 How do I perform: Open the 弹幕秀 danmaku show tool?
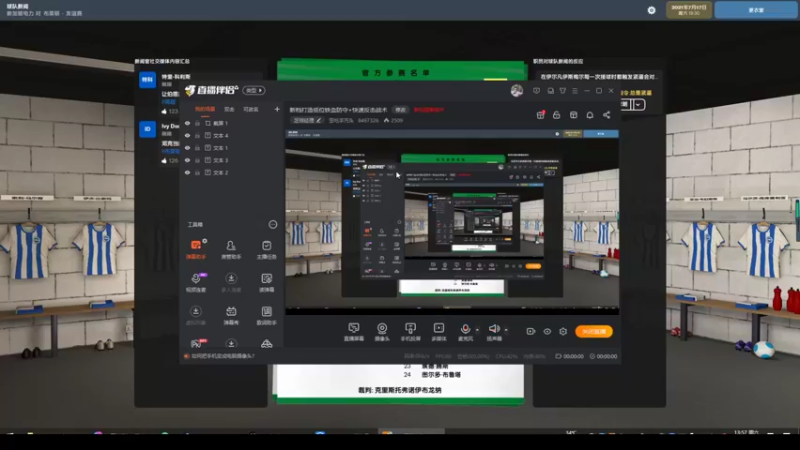(x=231, y=315)
